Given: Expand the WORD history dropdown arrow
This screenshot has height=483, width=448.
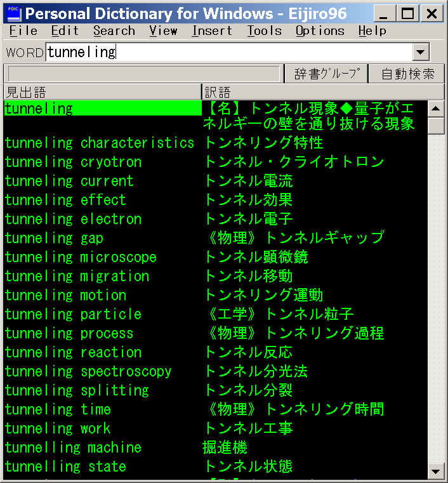Looking at the screenshot, I should coord(421,52).
